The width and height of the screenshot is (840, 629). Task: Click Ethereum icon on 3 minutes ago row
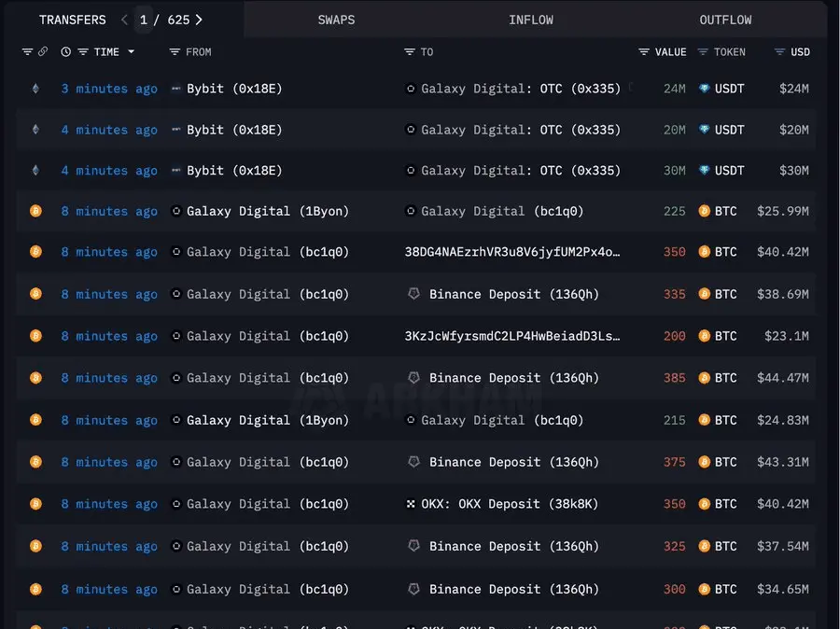pos(35,89)
